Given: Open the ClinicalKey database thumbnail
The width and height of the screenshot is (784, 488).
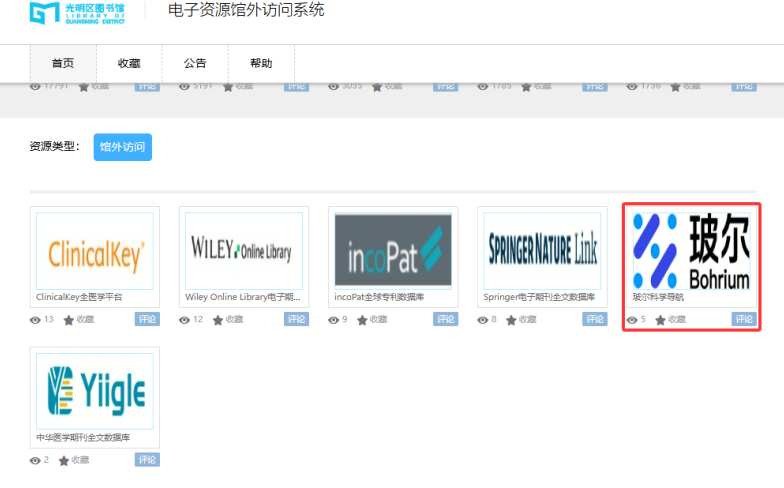Looking at the screenshot, I should click(x=95, y=250).
